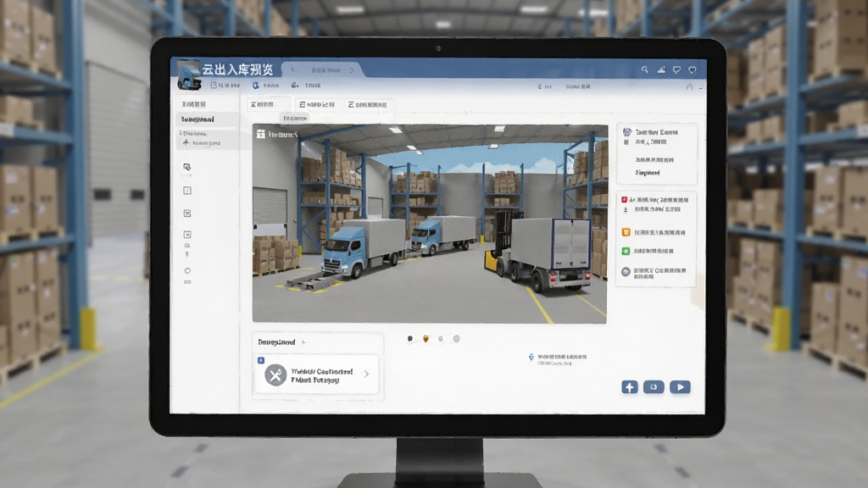Click the square outline icon starting the toolbar row
Viewport: 868px width, 488px height.
point(214,86)
